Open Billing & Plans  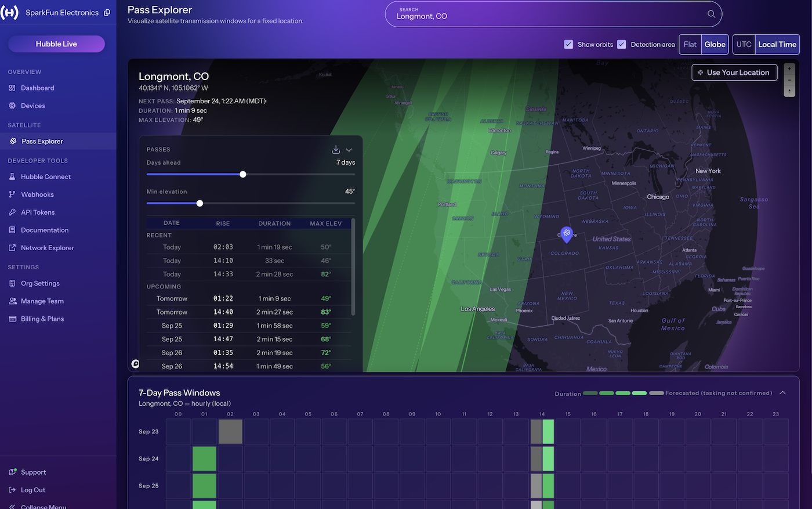pos(42,319)
